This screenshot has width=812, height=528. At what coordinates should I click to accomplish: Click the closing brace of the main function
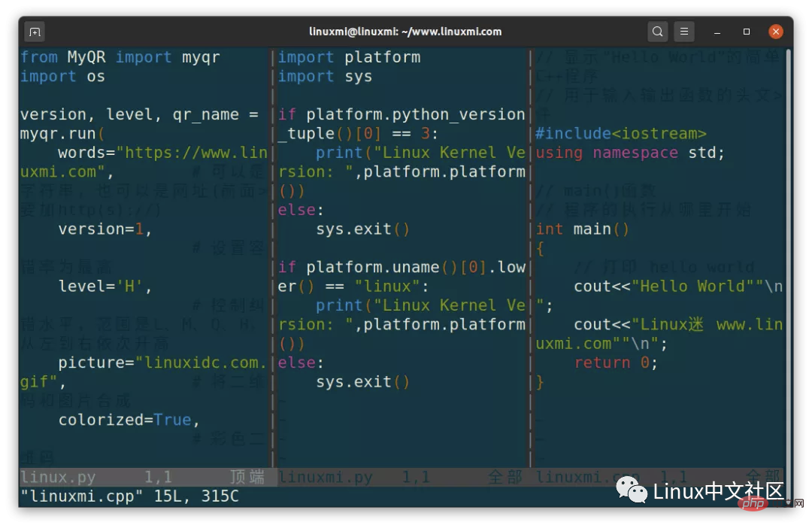pos(540,382)
